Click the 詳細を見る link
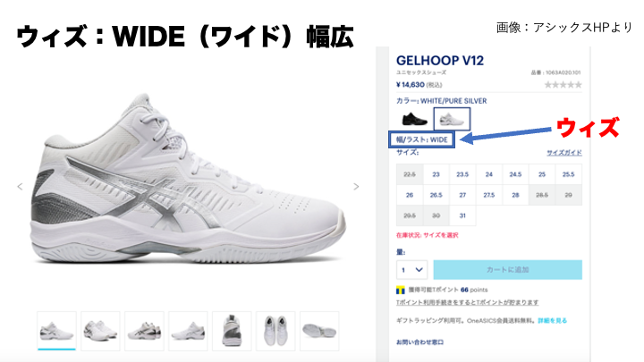The width and height of the screenshot is (644, 362). click(553, 321)
